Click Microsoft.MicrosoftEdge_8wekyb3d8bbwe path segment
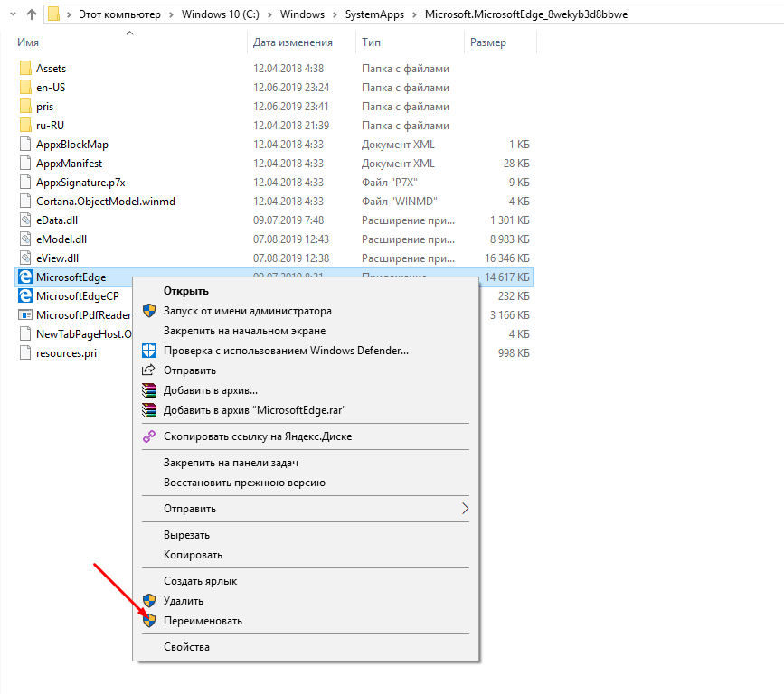This screenshot has width=784, height=694. (x=526, y=14)
